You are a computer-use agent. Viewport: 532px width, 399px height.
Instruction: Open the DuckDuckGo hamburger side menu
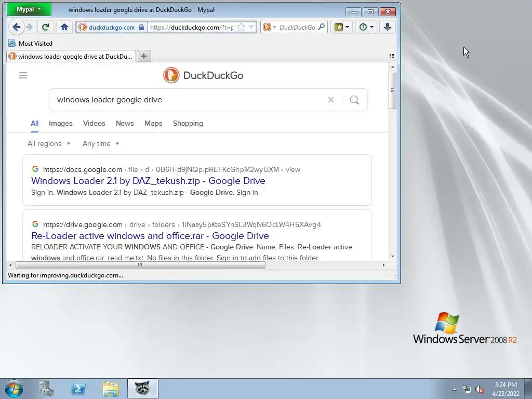(x=23, y=75)
